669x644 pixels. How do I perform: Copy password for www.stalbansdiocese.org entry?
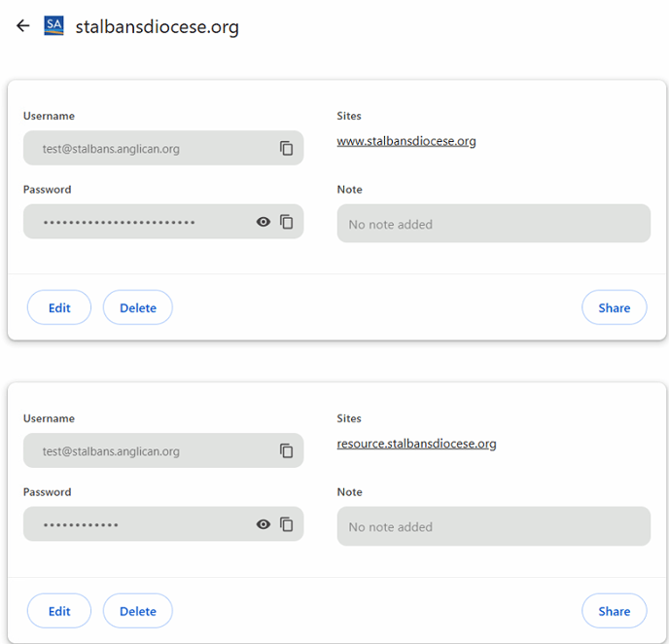coord(286,222)
